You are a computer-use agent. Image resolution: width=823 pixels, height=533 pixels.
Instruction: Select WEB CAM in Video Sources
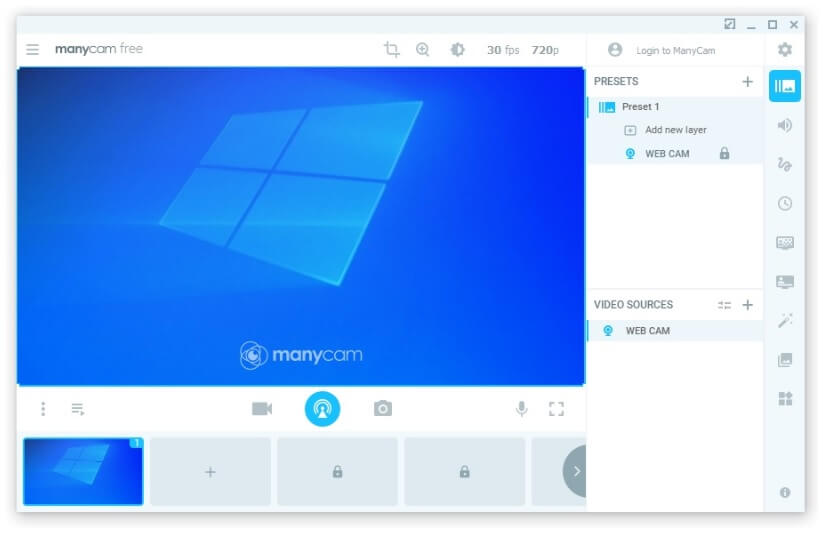click(x=676, y=331)
